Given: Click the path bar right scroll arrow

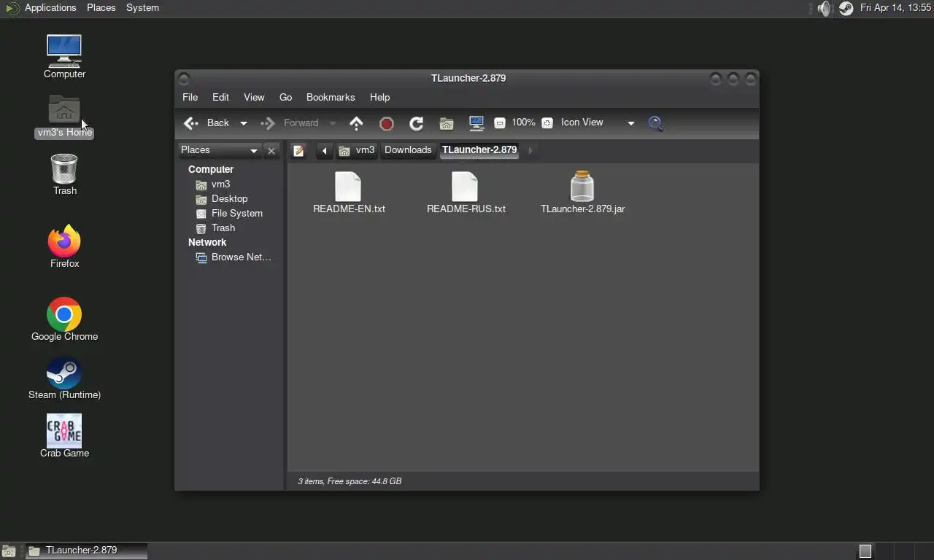Looking at the screenshot, I should pos(530,151).
